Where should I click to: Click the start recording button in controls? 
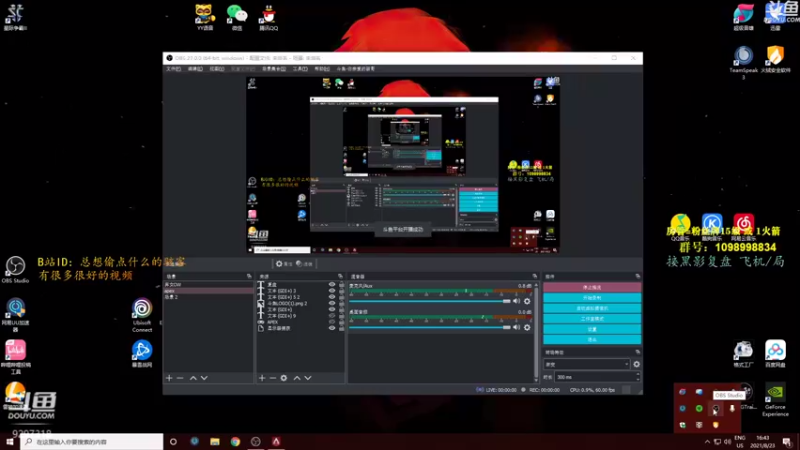[x=592, y=298]
